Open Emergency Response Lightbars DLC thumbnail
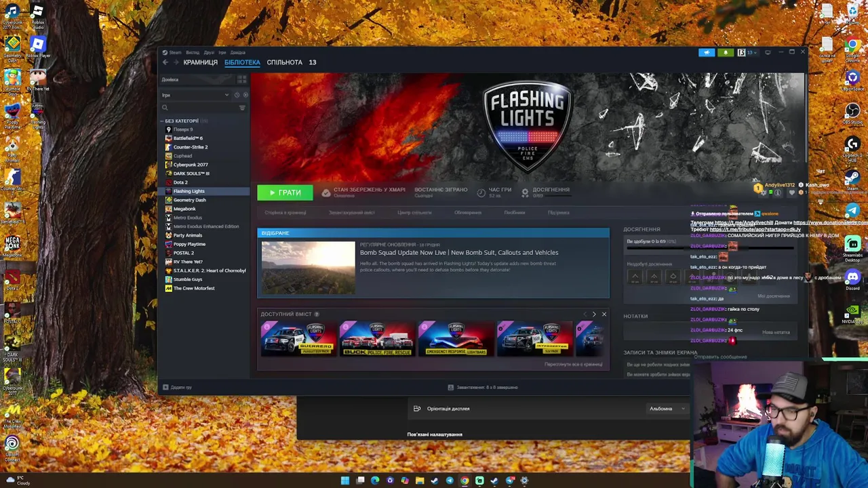 pos(456,338)
